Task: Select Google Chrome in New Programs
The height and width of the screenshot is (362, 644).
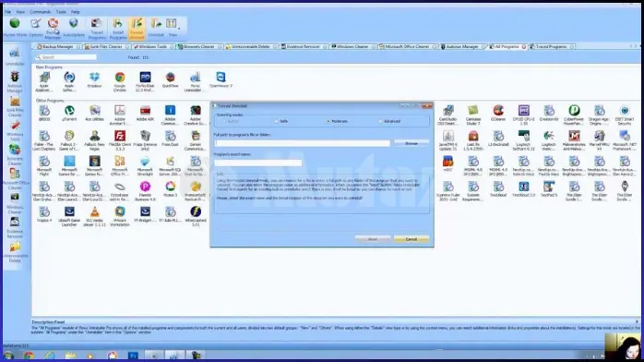Action: (120, 81)
